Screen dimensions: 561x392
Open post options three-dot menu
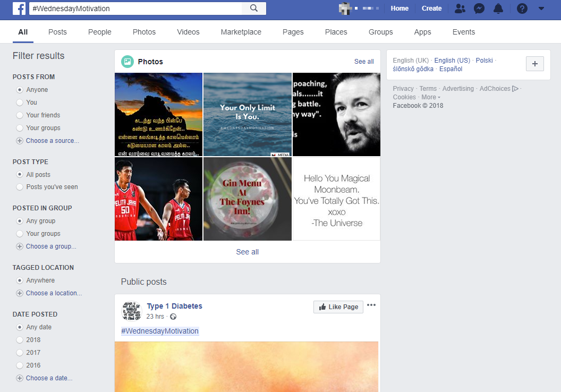[x=371, y=305]
